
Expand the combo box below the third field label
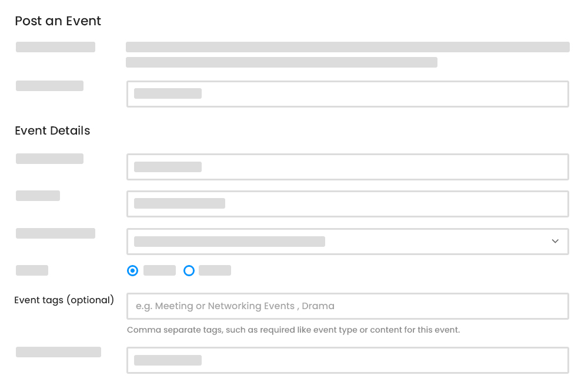click(347, 241)
